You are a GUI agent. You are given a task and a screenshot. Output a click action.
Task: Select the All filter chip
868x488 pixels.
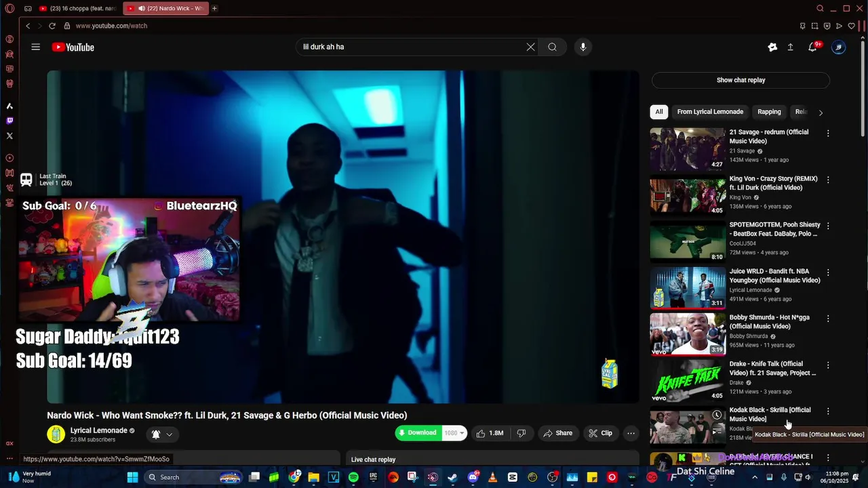pyautogui.click(x=659, y=112)
